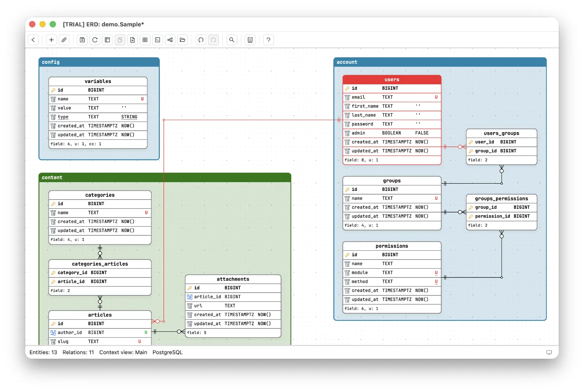Select the articles table title
Viewport: 584px width, 392px height.
tap(100, 315)
